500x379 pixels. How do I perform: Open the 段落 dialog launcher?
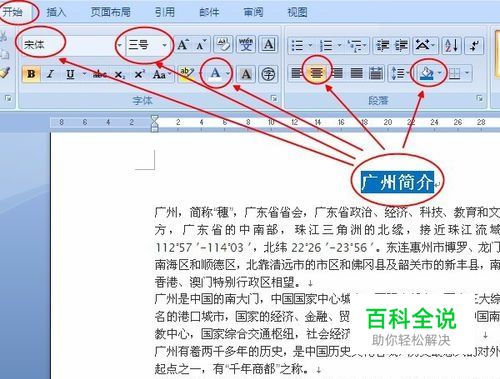480,98
